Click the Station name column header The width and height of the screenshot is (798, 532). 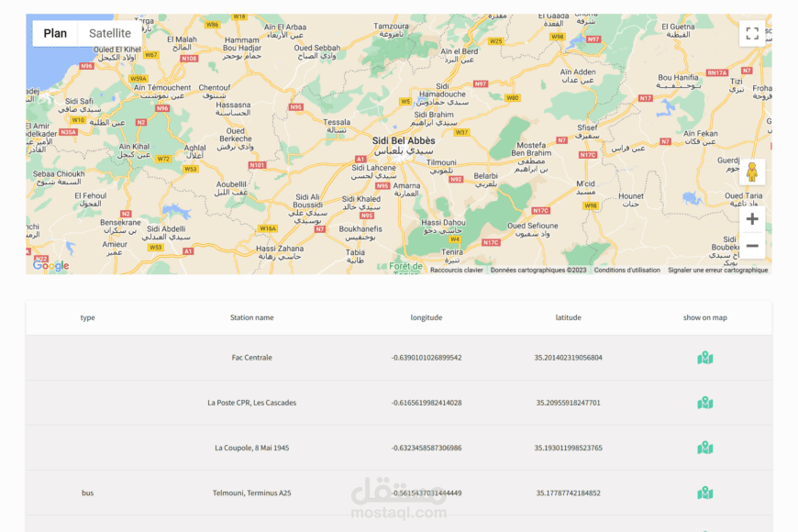[x=252, y=317]
